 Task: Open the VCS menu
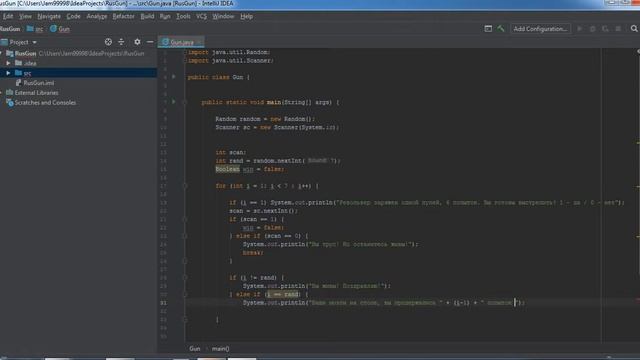[202, 16]
